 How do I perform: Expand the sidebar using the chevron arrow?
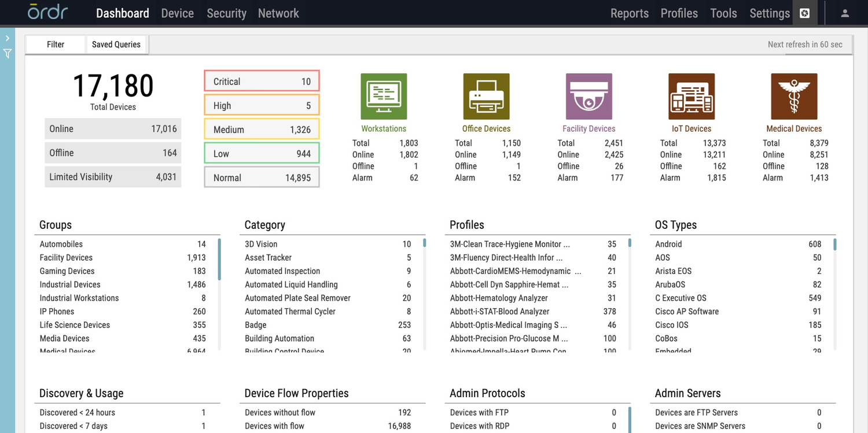coord(8,37)
